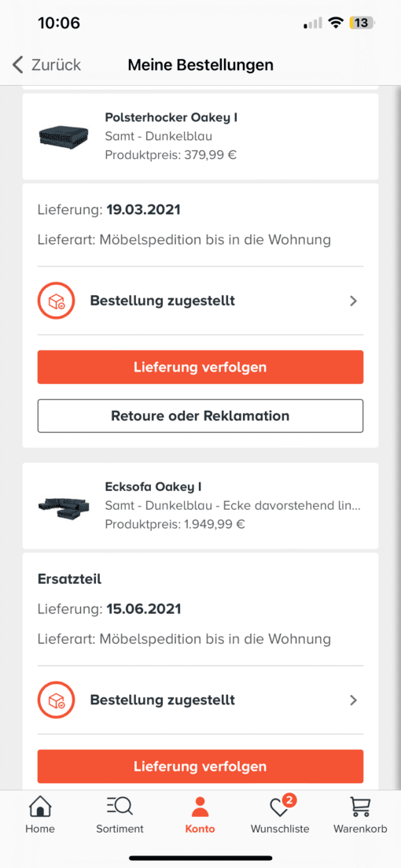Click the Retoure oder Reklamation button
The width and height of the screenshot is (401, 868).
point(200,416)
